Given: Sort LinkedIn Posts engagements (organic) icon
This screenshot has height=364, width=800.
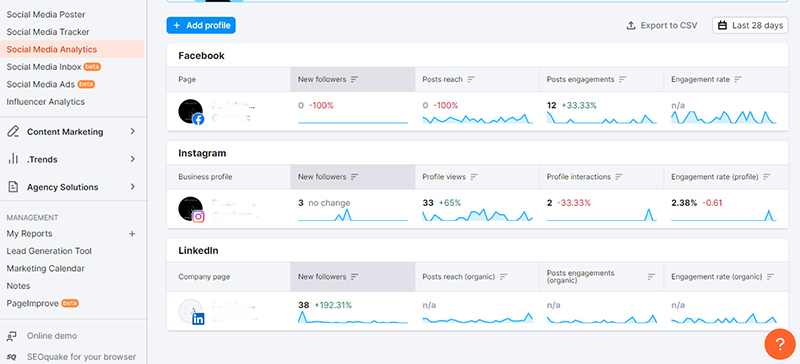Looking at the screenshot, I should [x=651, y=277].
